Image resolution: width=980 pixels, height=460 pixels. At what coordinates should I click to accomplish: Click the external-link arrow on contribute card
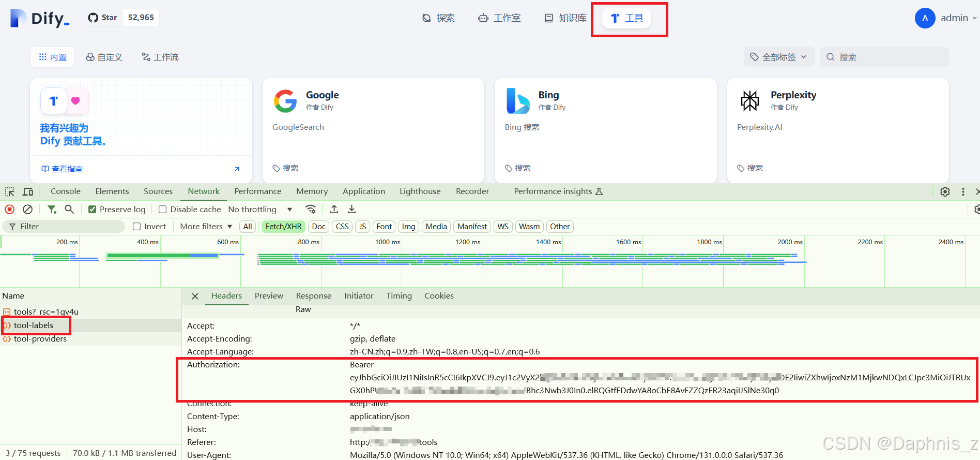click(x=237, y=169)
